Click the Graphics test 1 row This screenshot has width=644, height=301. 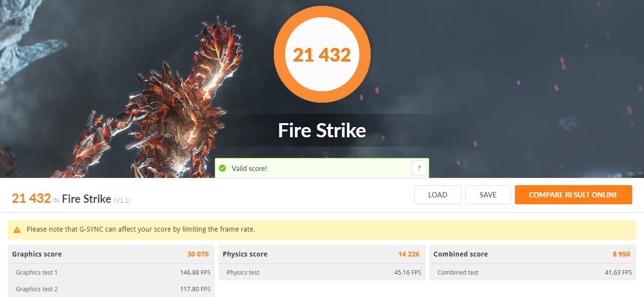click(x=110, y=272)
